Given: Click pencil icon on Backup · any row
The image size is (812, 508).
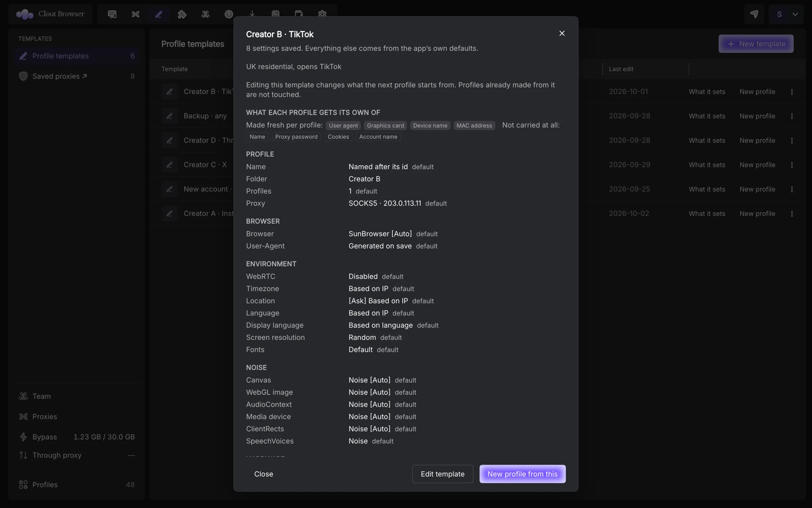Looking at the screenshot, I should 170,116.
